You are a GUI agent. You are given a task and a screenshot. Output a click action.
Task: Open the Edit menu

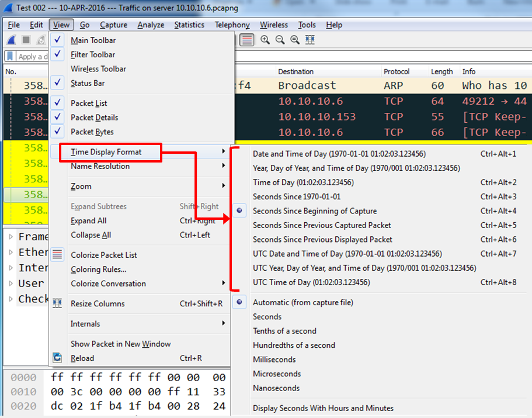coord(36,25)
